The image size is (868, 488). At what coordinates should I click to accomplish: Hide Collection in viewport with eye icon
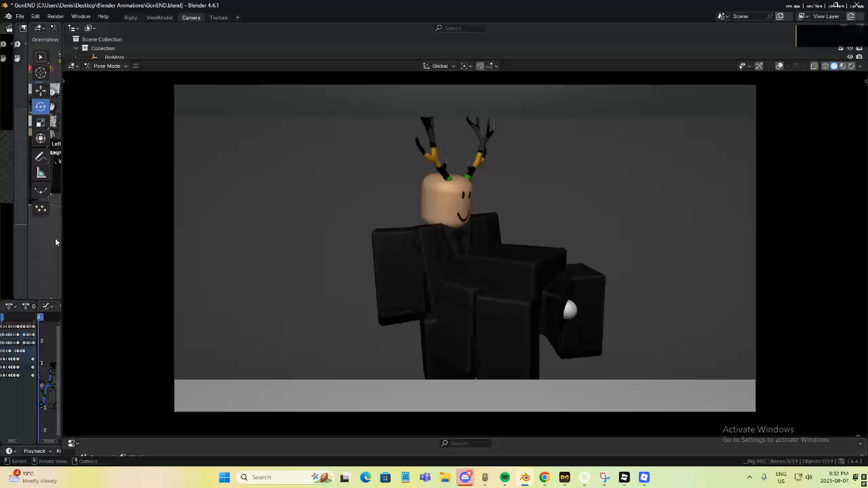click(x=850, y=48)
